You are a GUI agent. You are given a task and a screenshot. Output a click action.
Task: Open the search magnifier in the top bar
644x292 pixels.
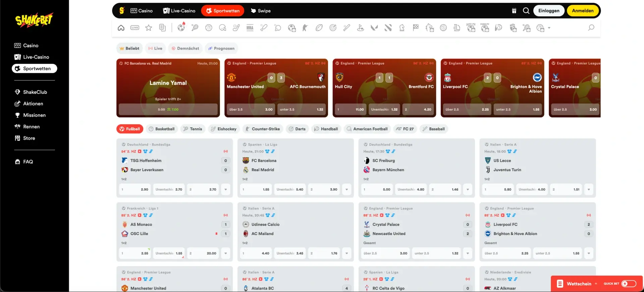click(526, 11)
